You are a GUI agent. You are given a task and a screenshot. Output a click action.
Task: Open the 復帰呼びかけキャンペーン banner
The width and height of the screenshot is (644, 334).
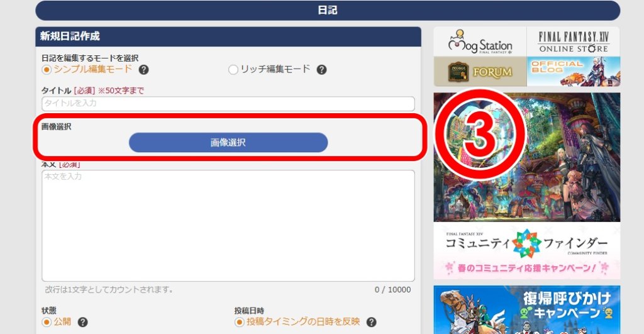click(527, 309)
